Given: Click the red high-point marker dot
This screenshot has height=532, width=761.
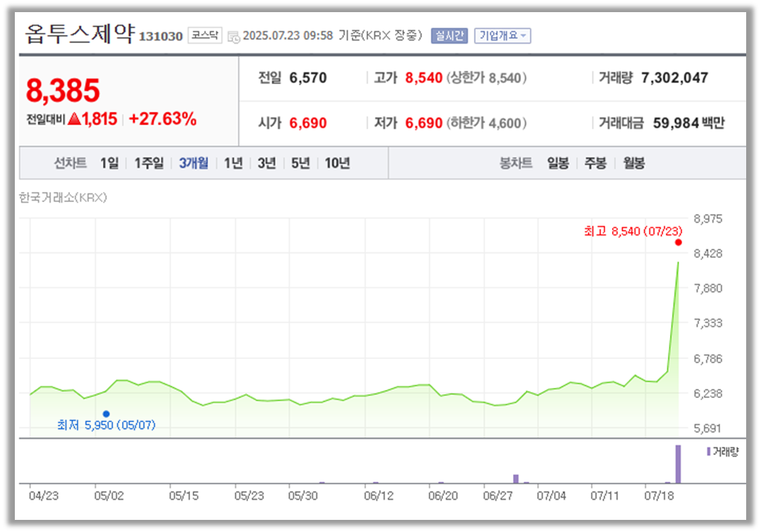Looking at the screenshot, I should tap(679, 242).
